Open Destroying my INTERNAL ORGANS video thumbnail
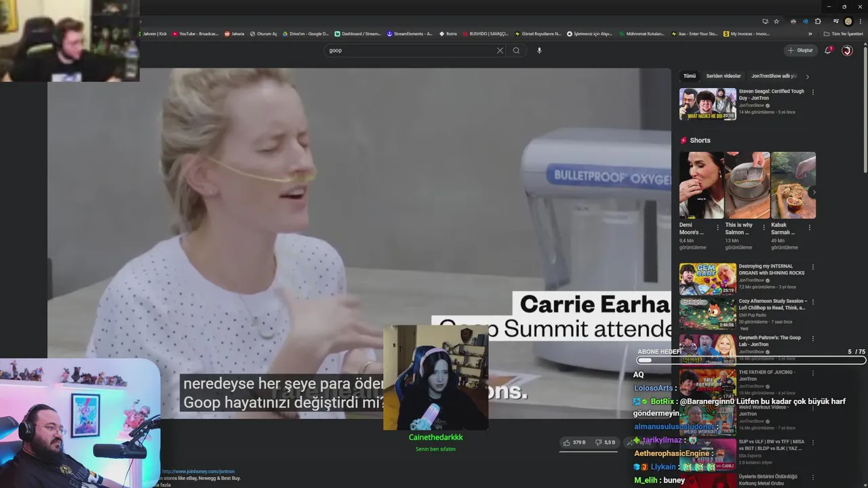Image resolution: width=868 pixels, height=488 pixels. pyautogui.click(x=707, y=279)
